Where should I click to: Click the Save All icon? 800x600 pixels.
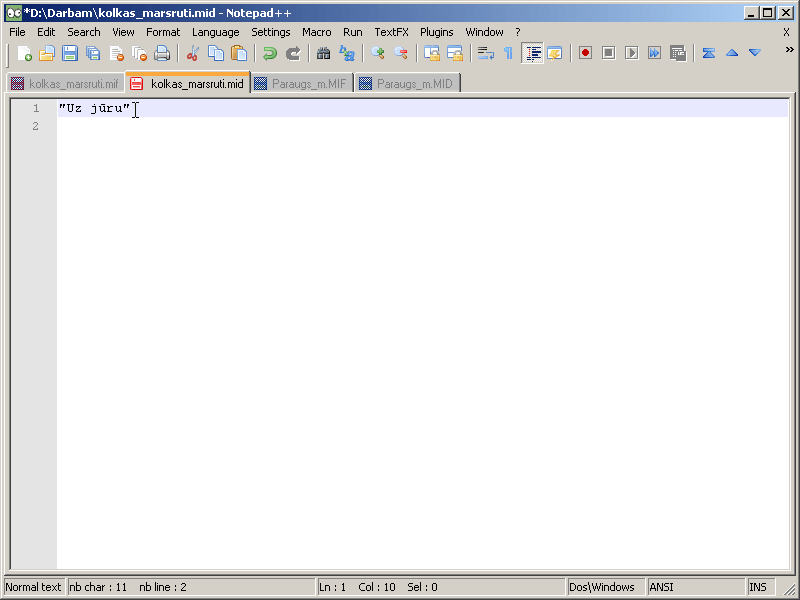(93, 53)
